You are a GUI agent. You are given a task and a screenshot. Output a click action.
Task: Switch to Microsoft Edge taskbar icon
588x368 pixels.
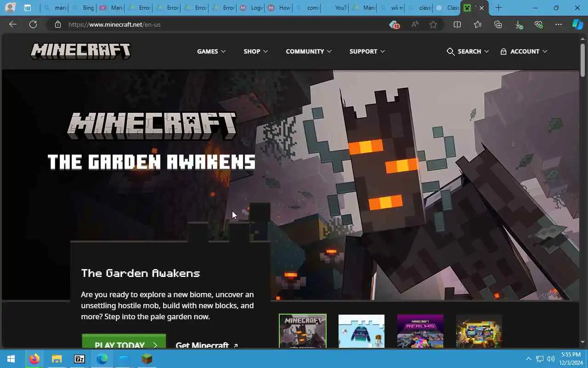click(102, 359)
